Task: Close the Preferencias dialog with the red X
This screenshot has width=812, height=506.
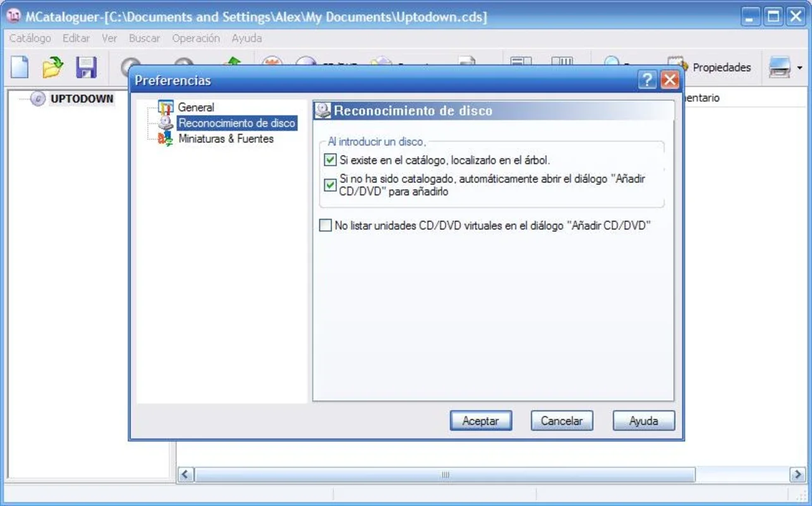Action: (x=669, y=80)
